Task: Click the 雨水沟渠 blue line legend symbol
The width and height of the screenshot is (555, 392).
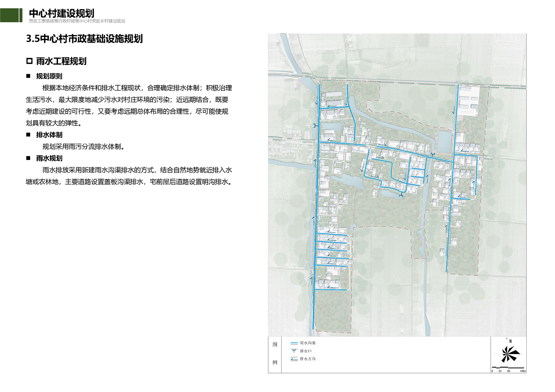Action: (294, 343)
